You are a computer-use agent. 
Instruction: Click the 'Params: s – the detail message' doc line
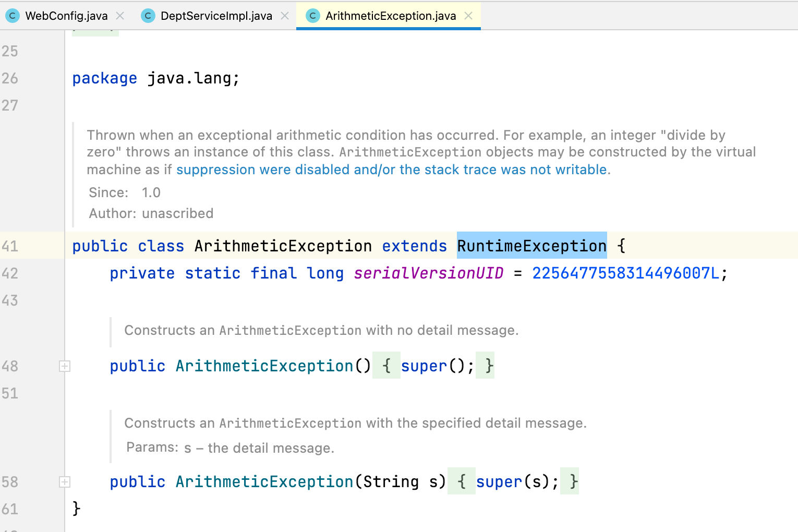pyautogui.click(x=230, y=448)
